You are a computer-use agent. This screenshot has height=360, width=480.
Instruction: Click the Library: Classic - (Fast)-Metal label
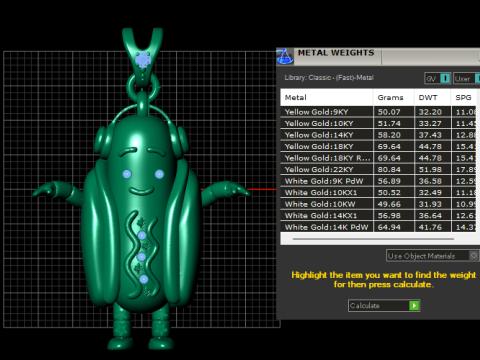pyautogui.click(x=329, y=78)
